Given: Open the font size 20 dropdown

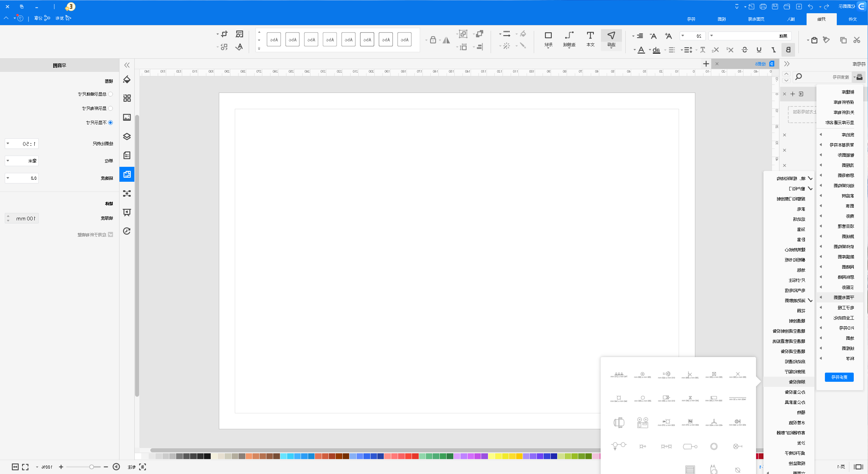Looking at the screenshot, I should [693, 36].
